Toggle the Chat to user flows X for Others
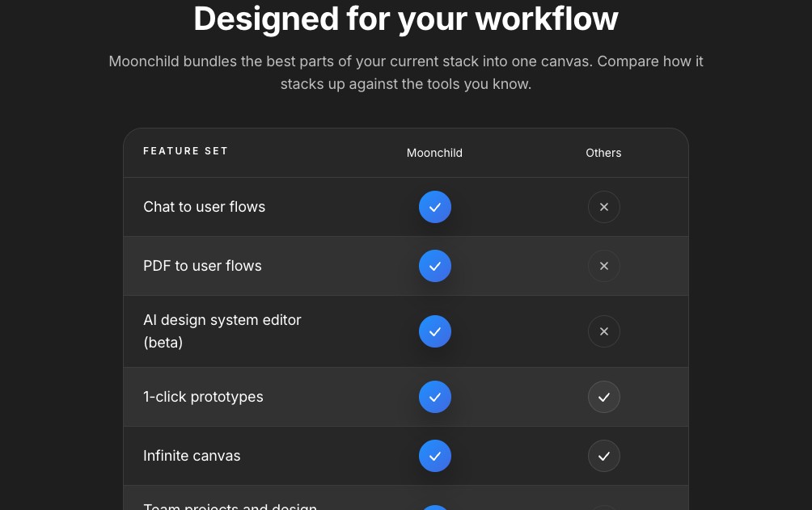812x510 pixels. [604, 207]
